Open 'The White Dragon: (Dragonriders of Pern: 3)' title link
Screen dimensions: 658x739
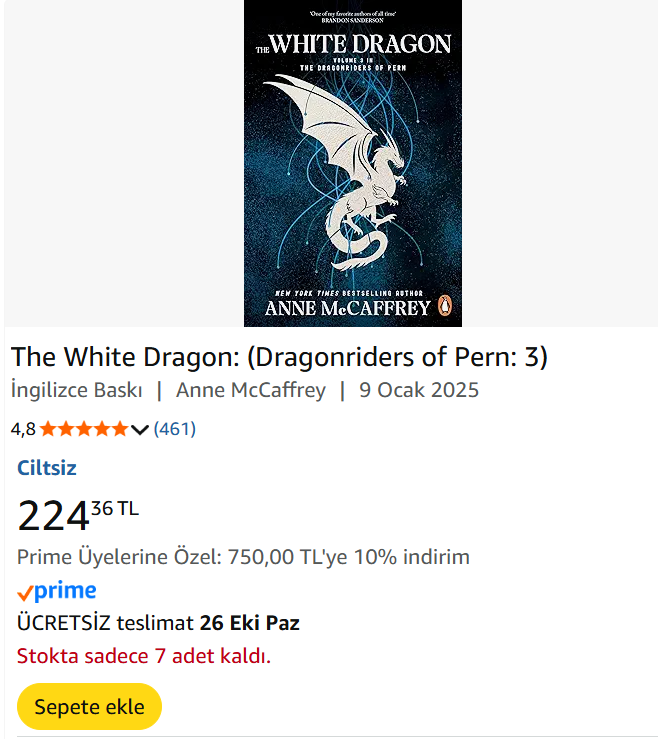point(279,357)
